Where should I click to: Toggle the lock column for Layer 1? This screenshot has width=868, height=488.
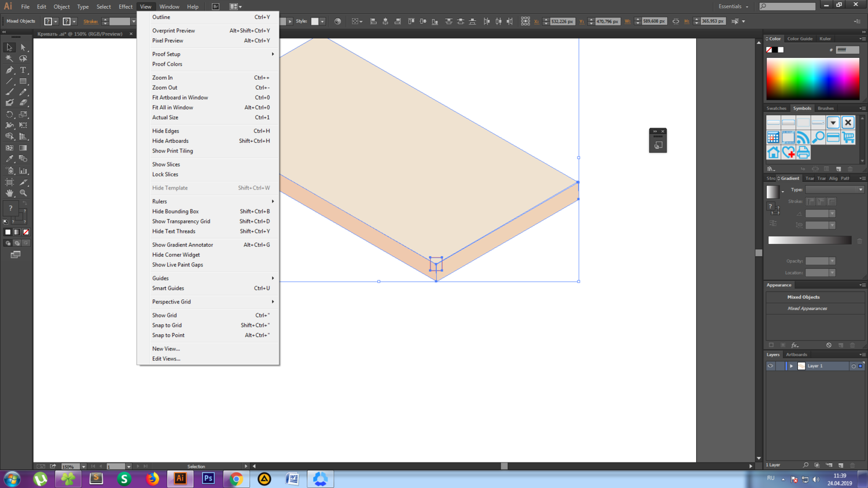point(780,366)
